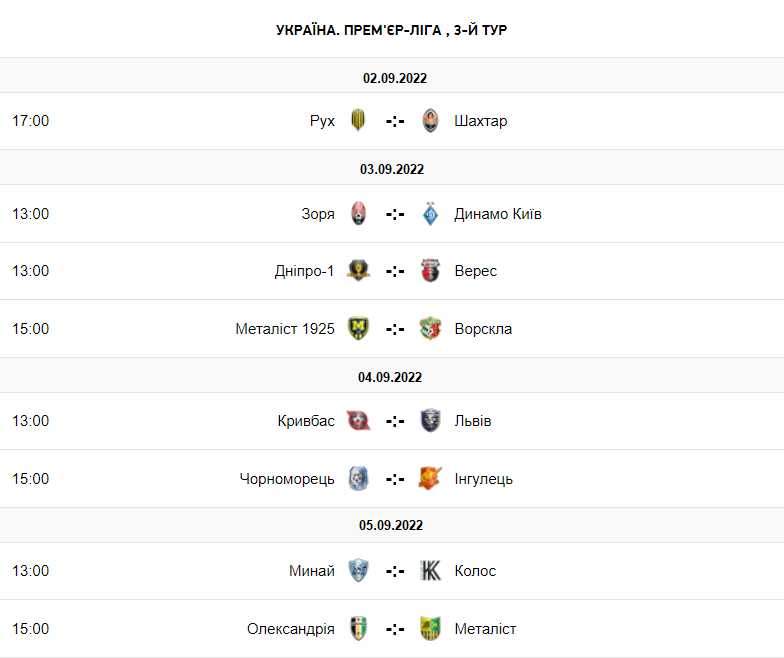Click the Олександрія club logo
The image size is (784, 658).
point(358,629)
